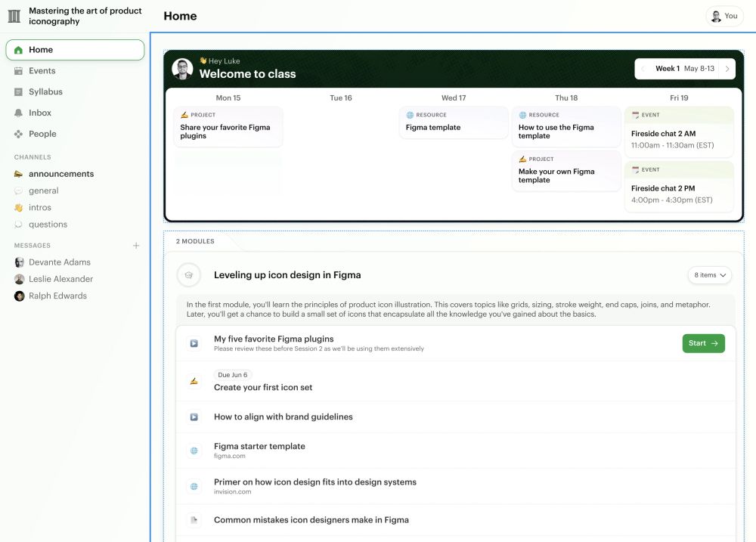Image resolution: width=756 pixels, height=542 pixels.
Task: Go to next week with right chevron
Action: (x=727, y=69)
